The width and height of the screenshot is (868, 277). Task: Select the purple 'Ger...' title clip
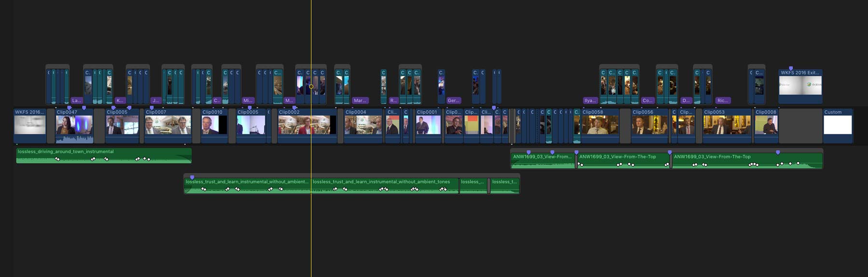[453, 101]
